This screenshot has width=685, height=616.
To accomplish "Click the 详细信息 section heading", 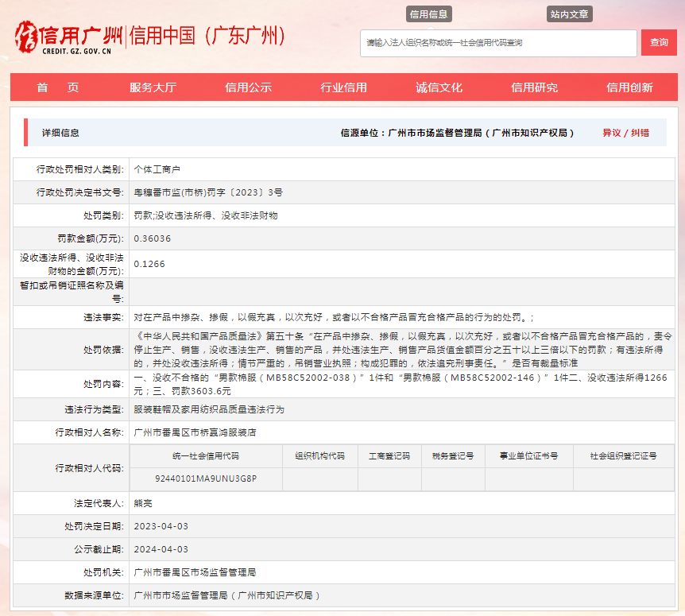I will (x=60, y=133).
